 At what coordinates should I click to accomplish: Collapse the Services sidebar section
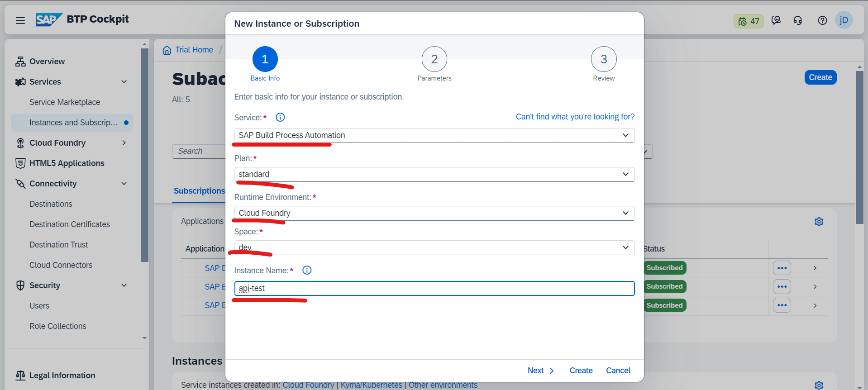(x=124, y=82)
